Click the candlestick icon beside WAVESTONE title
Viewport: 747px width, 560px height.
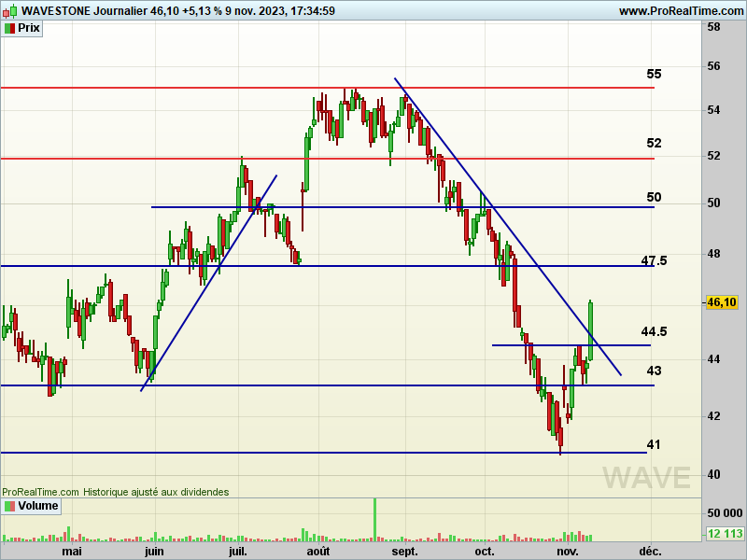coord(9,10)
